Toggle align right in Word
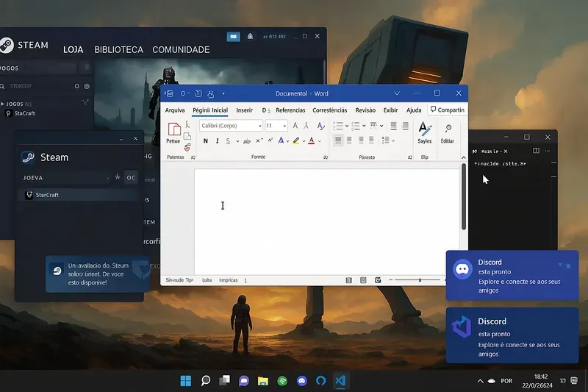 click(x=361, y=140)
